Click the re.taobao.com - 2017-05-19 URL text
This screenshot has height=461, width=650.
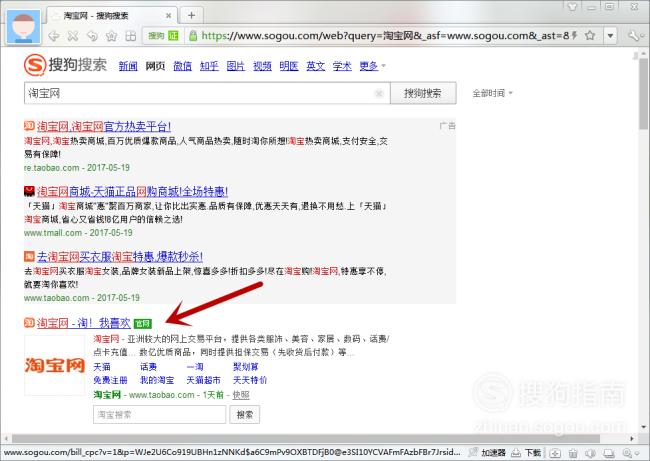(77, 167)
